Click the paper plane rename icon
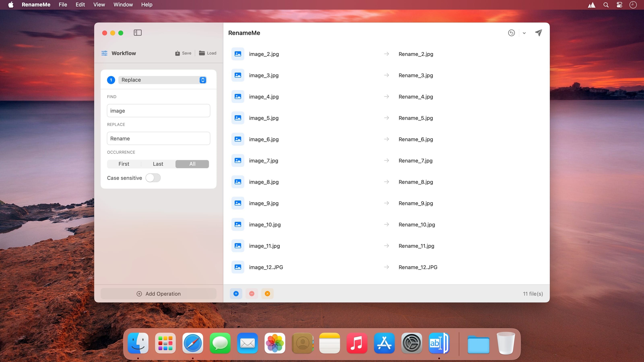The width and height of the screenshot is (644, 362). (x=539, y=33)
